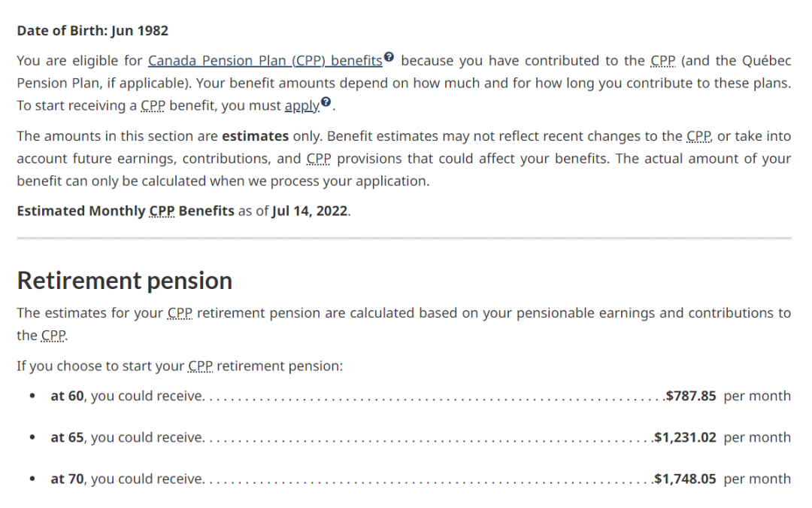812x508 pixels.
Task: Select the Retirement pension heading
Action: click(124, 281)
